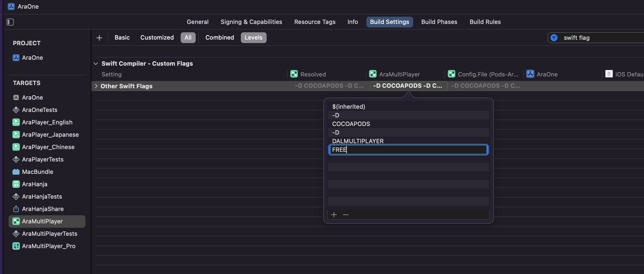Click the AraOne column project icon
Viewport: 644px width, 274px height.
[530, 74]
